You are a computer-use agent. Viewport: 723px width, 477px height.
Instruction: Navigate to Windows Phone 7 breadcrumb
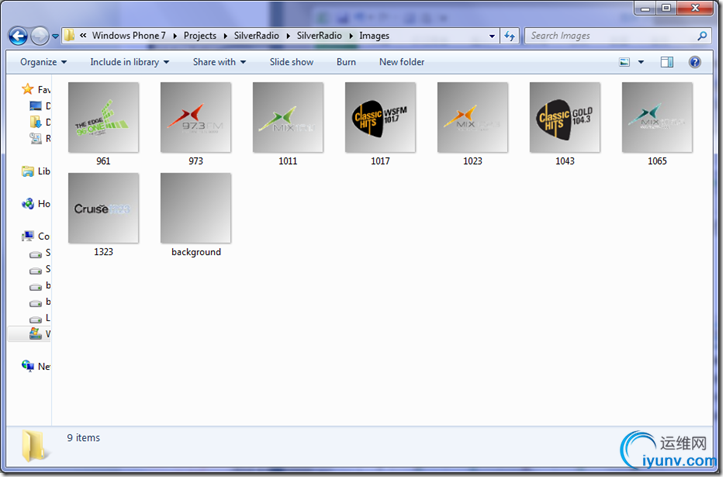click(129, 36)
